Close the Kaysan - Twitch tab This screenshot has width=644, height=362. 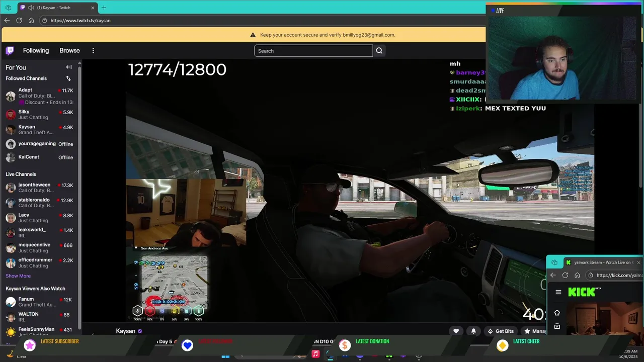[x=93, y=8]
